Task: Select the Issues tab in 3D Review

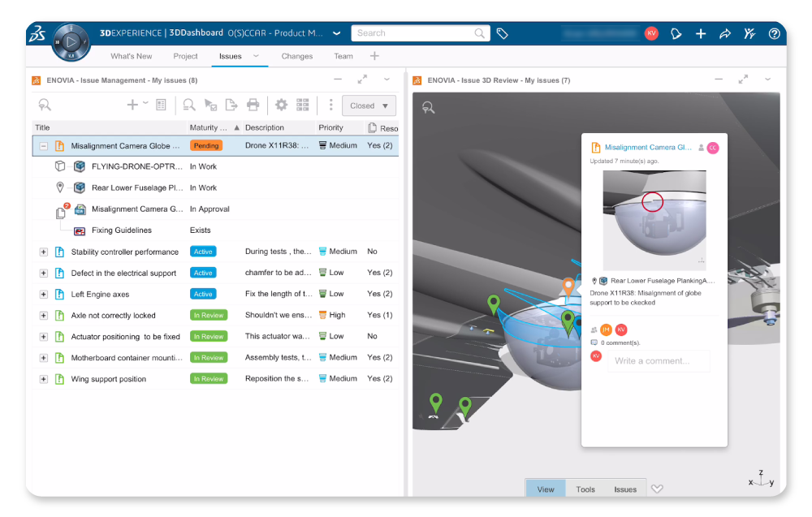Action: point(625,489)
